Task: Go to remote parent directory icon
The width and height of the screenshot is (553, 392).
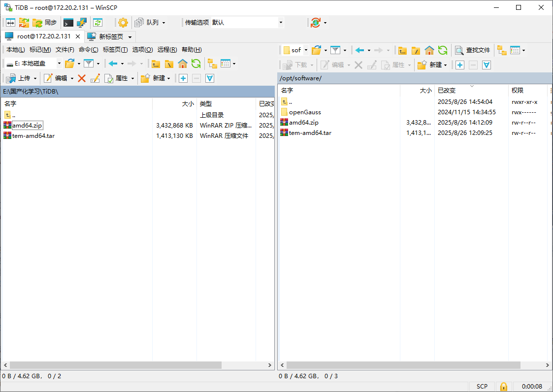Action: point(403,50)
